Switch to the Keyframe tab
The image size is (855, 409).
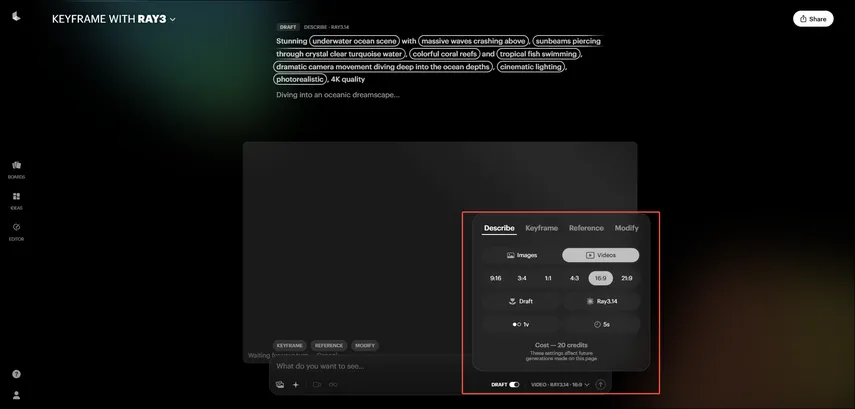point(541,228)
